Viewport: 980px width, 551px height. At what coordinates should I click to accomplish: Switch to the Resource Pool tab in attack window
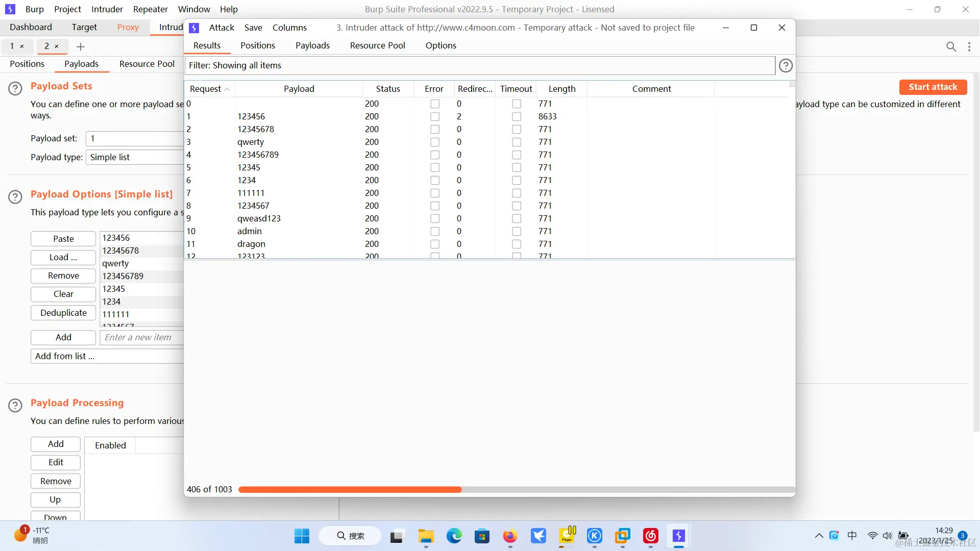pos(377,45)
